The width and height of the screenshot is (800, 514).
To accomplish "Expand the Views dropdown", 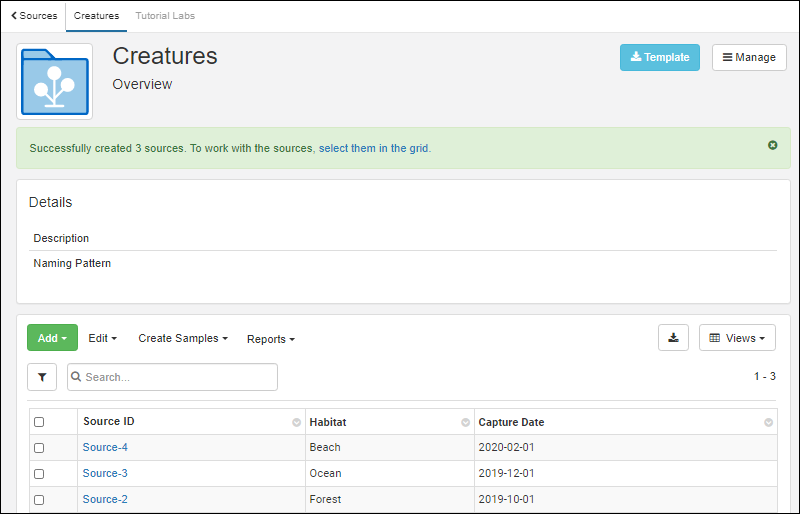I will click(x=737, y=338).
